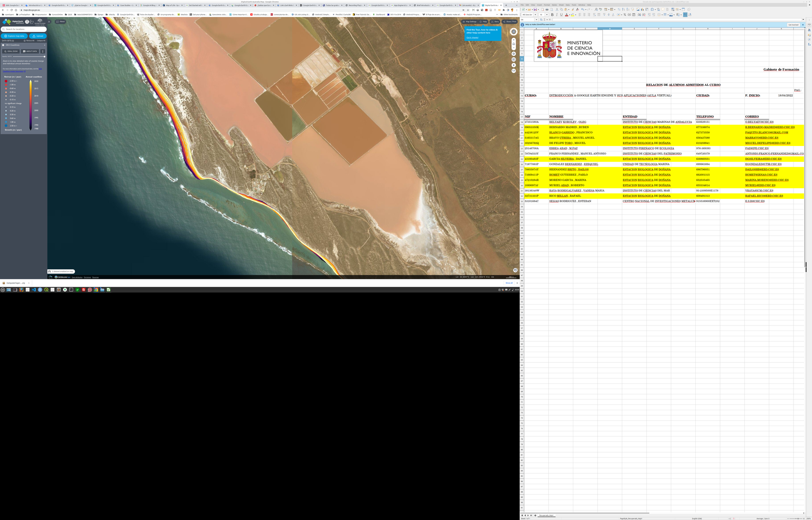The height and width of the screenshot is (520, 812).
Task: Click the Explore map data button
Action: pos(14,36)
